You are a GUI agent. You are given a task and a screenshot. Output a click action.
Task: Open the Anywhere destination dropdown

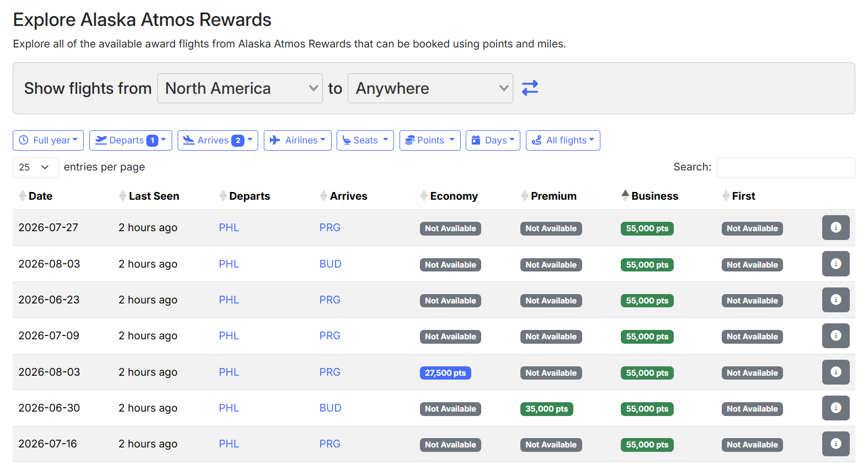[430, 88]
